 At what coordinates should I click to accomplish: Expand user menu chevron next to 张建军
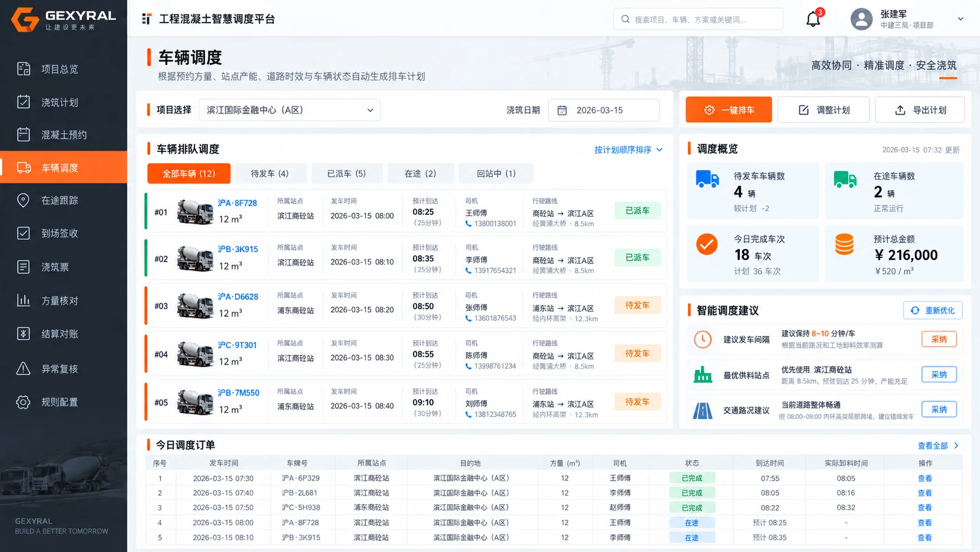[961, 19]
